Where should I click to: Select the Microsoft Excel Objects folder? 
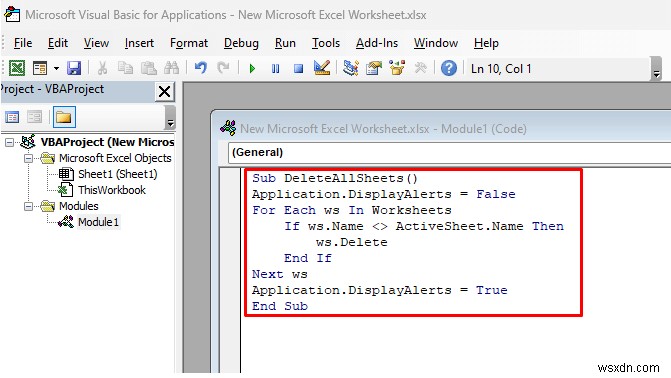pyautogui.click(x=115, y=158)
